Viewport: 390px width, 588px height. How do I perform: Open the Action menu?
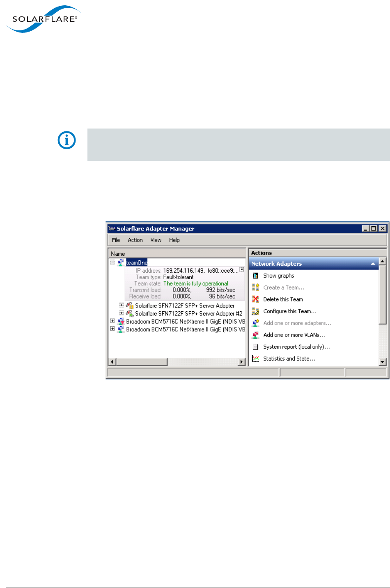135,240
